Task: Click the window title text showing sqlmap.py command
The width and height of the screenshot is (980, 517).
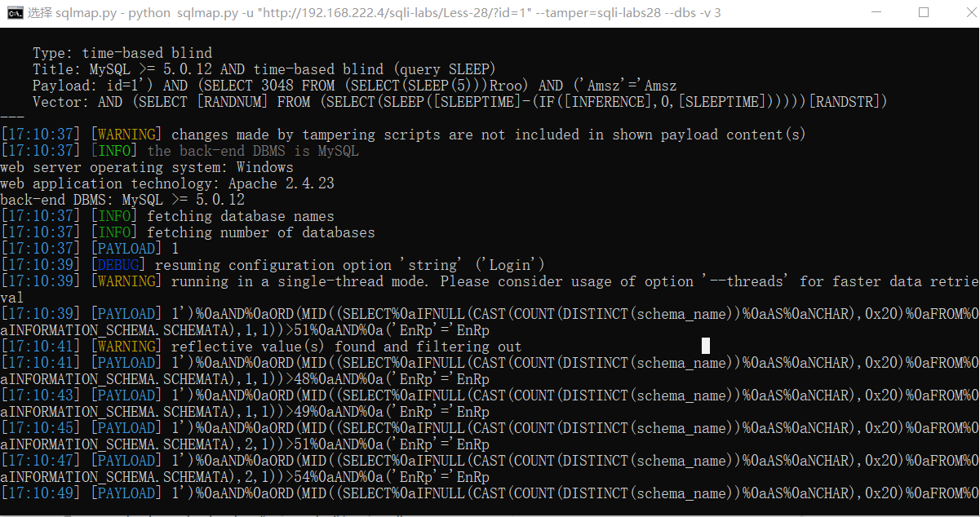Action: [x=374, y=13]
